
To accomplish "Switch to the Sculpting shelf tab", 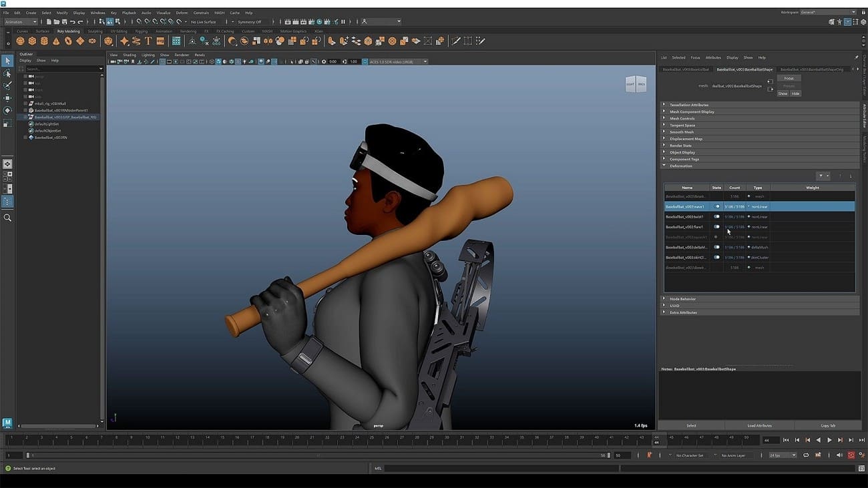I will (x=95, y=31).
